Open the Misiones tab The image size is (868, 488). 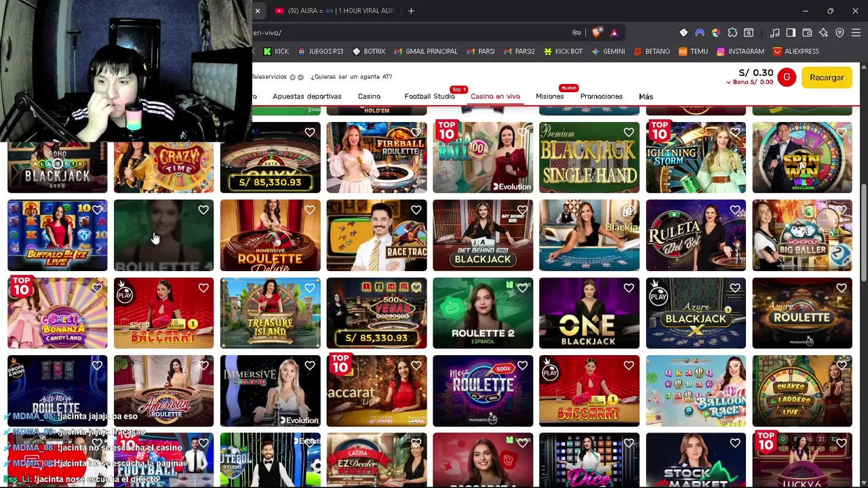tap(549, 96)
